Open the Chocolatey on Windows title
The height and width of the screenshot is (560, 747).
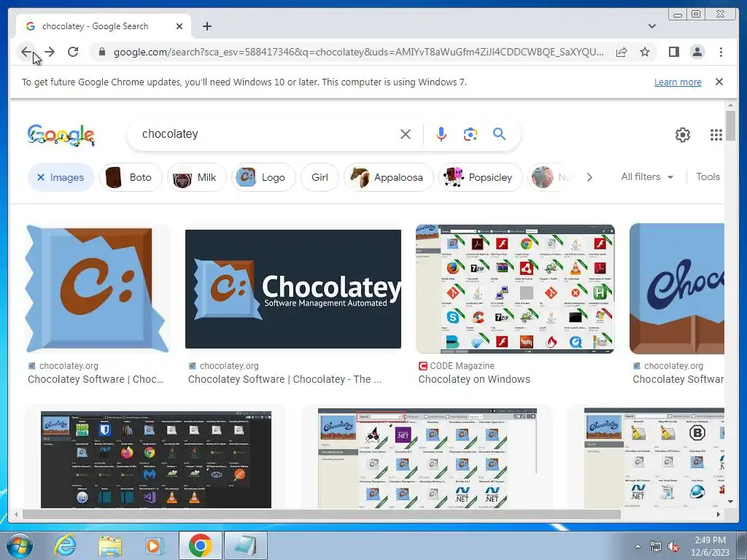click(474, 379)
